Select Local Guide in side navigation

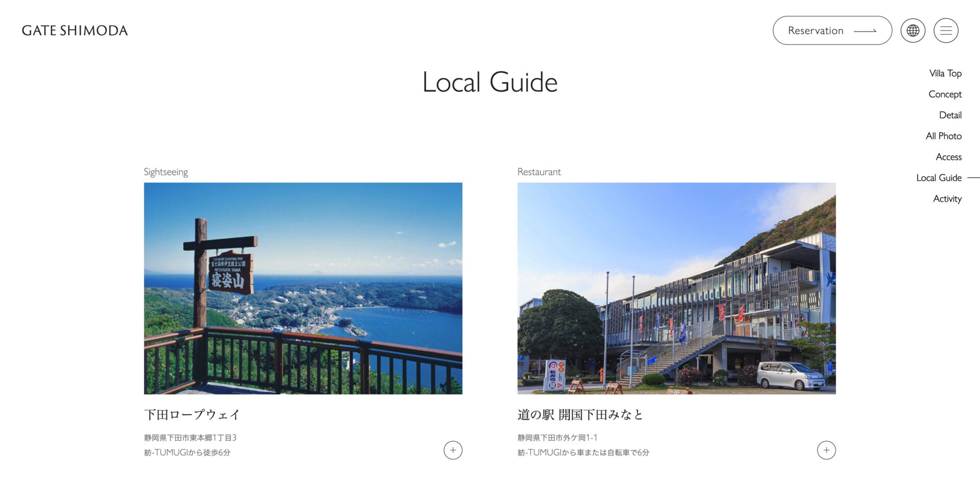pyautogui.click(x=939, y=178)
